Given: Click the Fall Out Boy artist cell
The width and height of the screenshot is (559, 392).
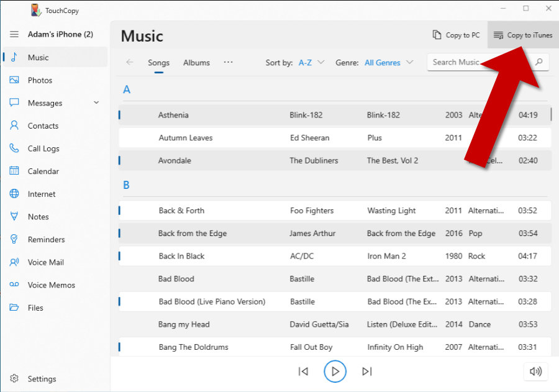Looking at the screenshot, I should (311, 347).
